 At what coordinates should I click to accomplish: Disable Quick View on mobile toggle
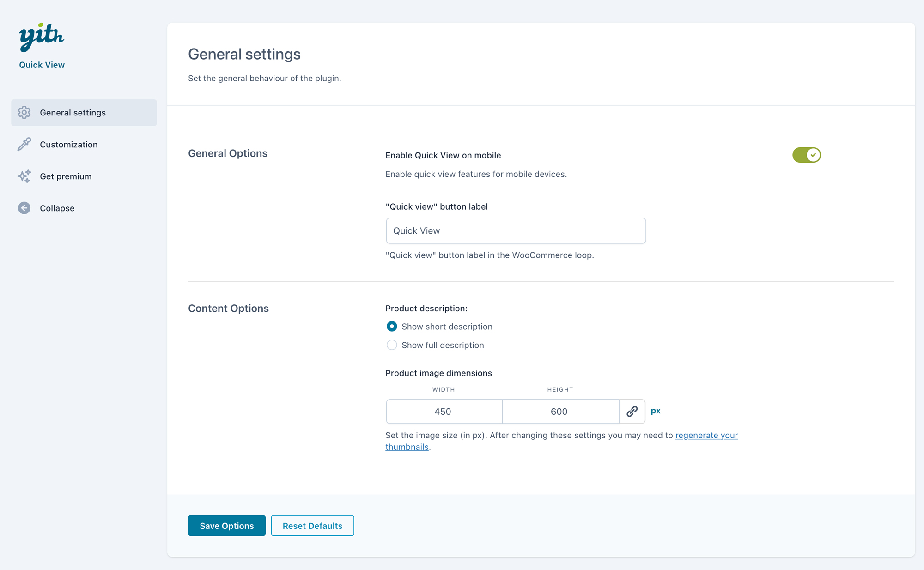[806, 155]
